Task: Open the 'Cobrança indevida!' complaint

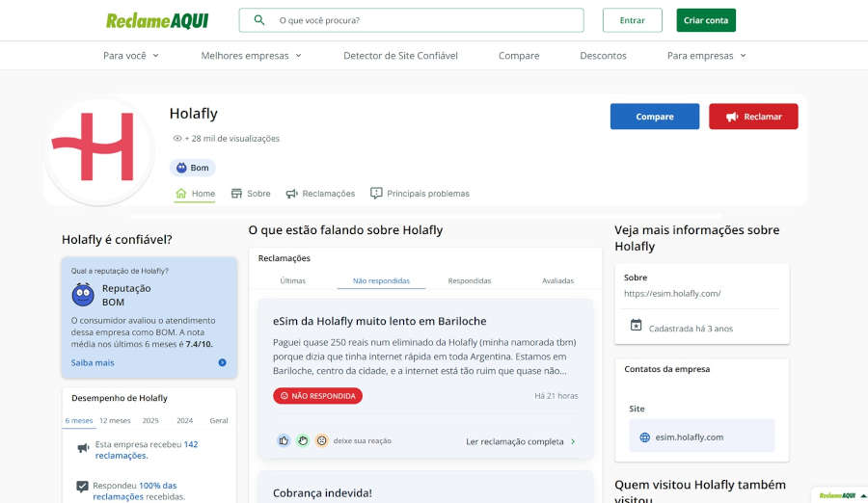Action: click(x=322, y=492)
